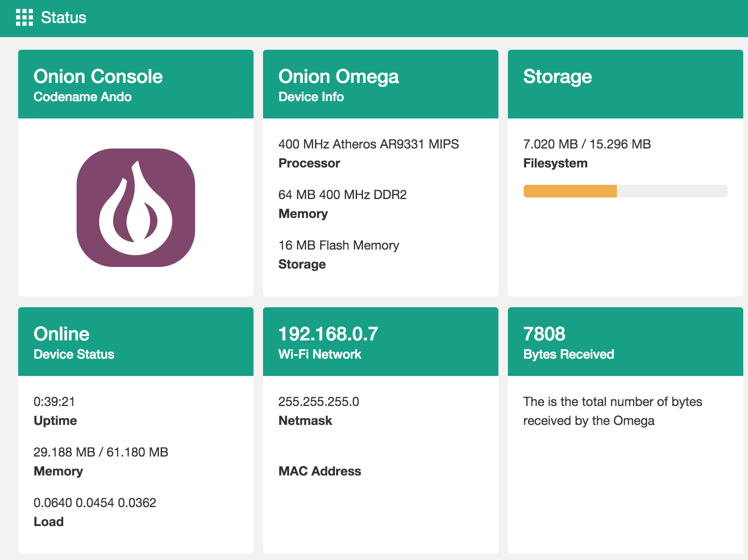Click the Wi-Fi Network subtitle

pyautogui.click(x=320, y=354)
